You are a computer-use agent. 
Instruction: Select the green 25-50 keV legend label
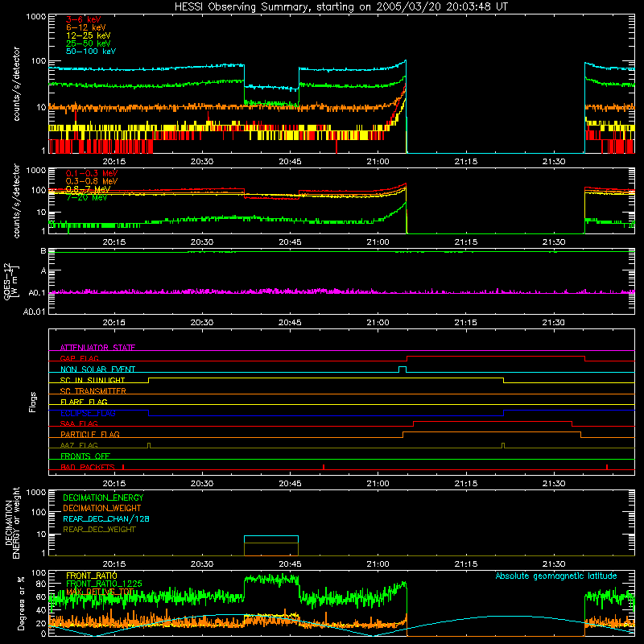pos(88,43)
